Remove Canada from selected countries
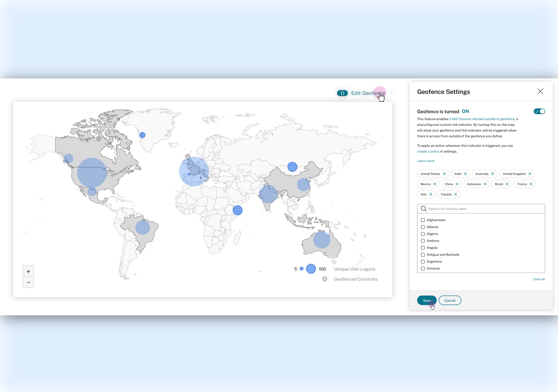Viewport: 558px width, 392px height. click(456, 194)
